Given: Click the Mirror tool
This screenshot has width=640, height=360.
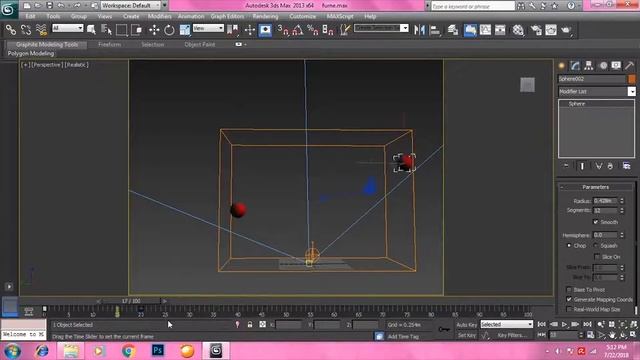Looking at the screenshot, I should point(419,30).
